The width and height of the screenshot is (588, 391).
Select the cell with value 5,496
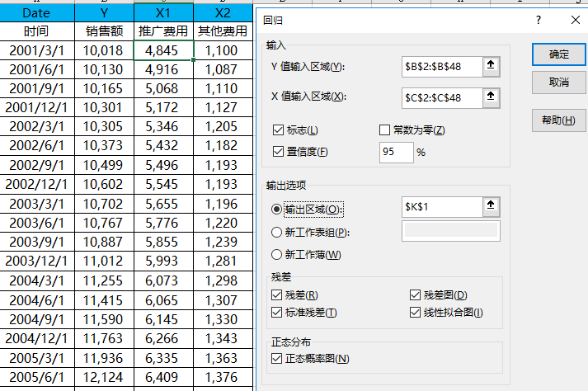[163, 165]
